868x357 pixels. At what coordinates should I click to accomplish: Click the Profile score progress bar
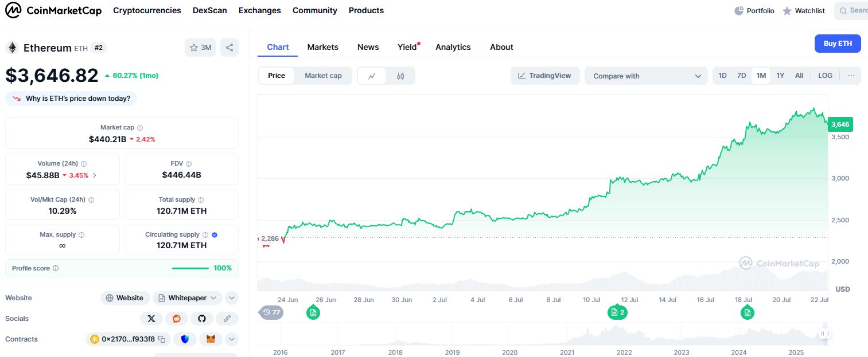point(190,268)
